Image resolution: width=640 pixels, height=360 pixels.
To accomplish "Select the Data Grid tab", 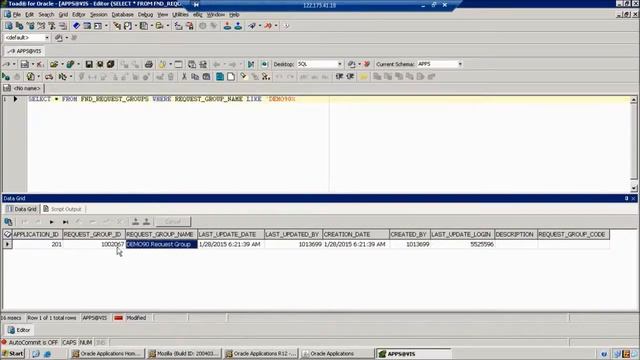I will [22, 209].
